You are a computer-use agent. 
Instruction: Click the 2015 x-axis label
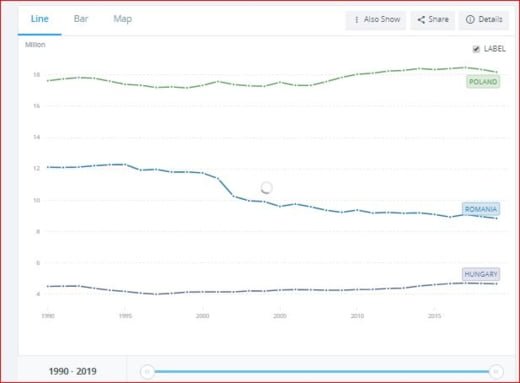(434, 316)
